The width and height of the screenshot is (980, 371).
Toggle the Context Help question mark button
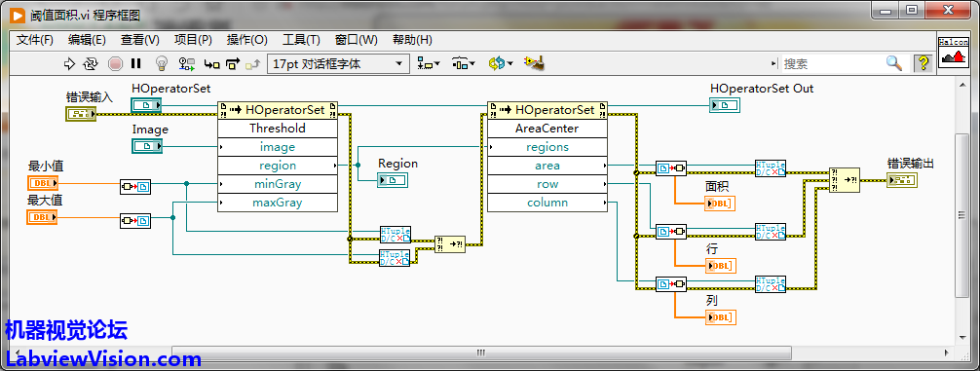923,63
